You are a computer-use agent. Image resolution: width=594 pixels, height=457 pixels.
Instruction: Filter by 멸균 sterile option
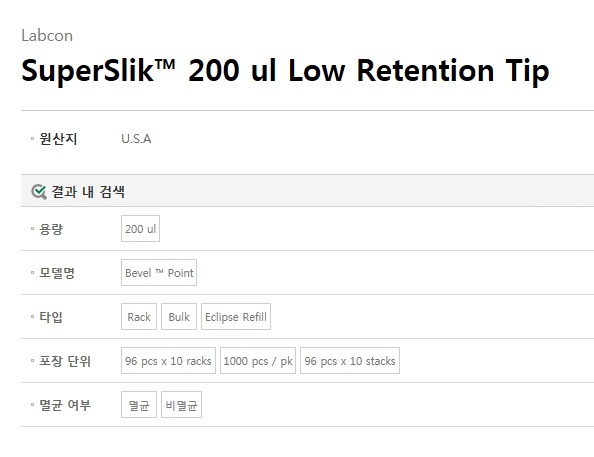(139, 404)
